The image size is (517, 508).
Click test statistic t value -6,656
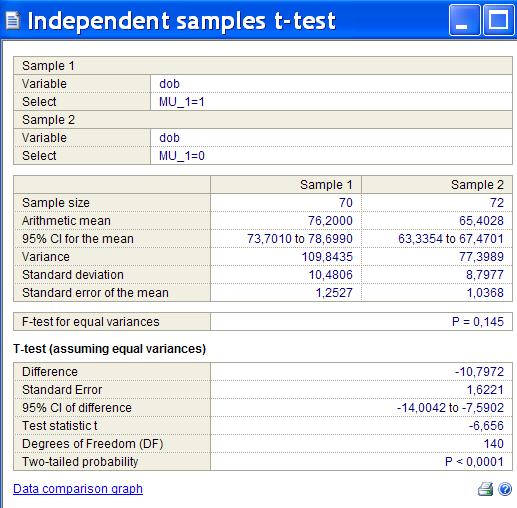click(x=486, y=426)
